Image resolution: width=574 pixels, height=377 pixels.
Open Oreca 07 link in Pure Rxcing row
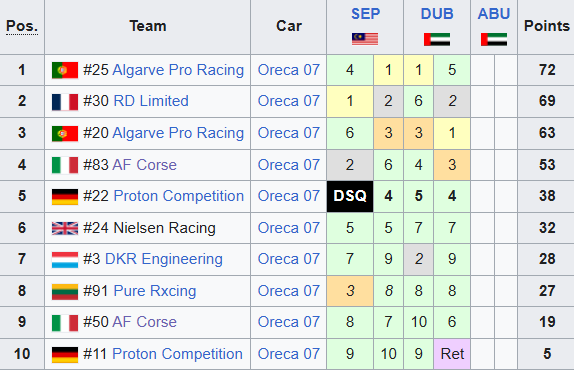[289, 291]
